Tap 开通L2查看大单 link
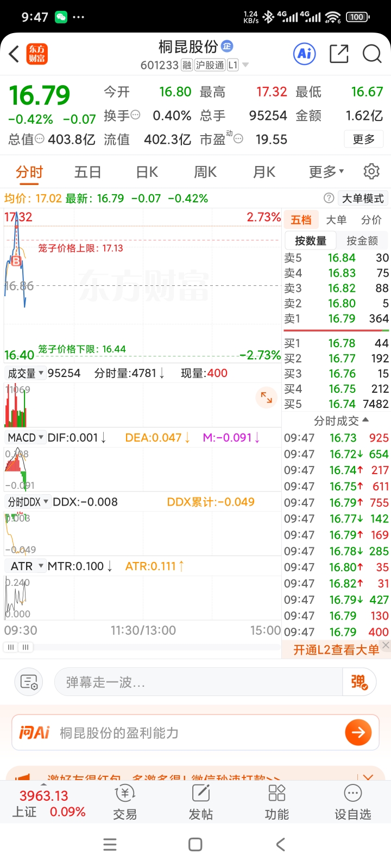The image size is (391, 868). click(336, 650)
